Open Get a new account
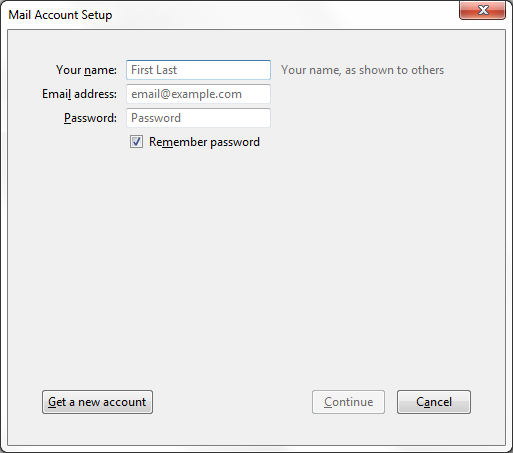This screenshot has width=513, height=453. pos(97,402)
